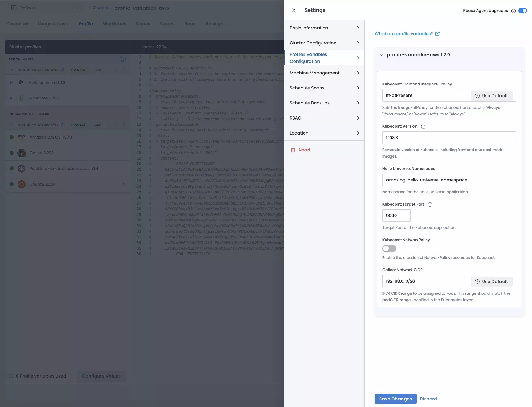Toggle the Kubecost NetworkPolicy switch
532x407 pixels.
click(x=389, y=248)
